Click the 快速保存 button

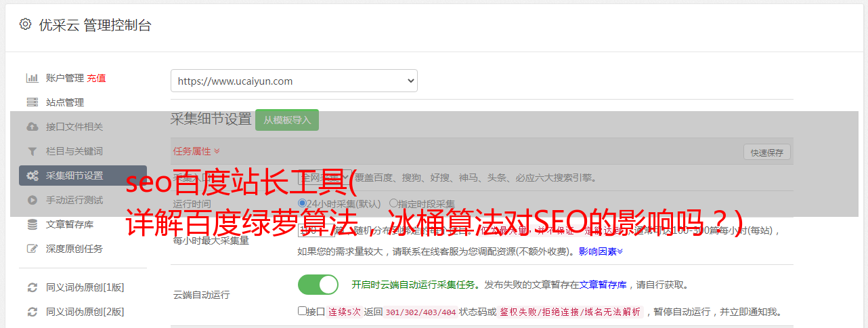pos(767,152)
